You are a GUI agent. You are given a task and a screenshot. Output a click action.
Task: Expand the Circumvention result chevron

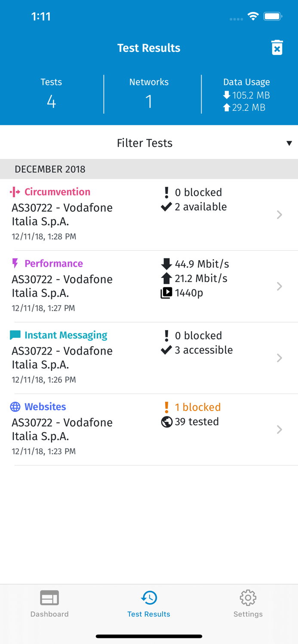280,215
